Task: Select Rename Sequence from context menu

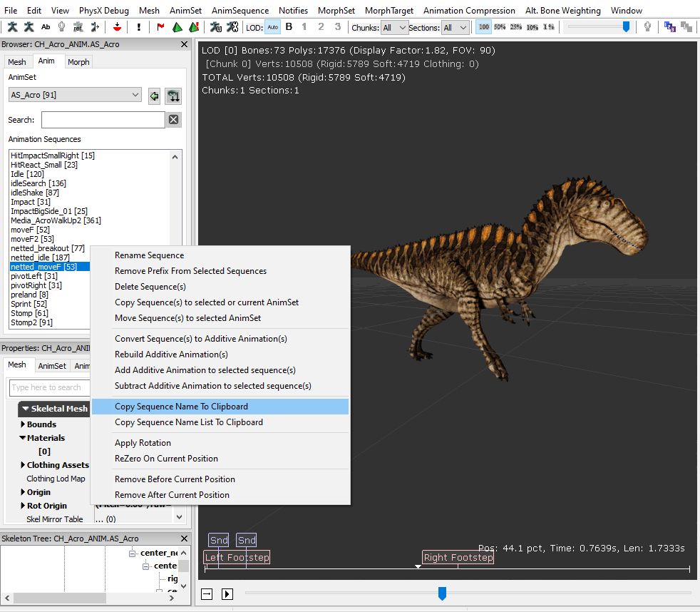Action: click(x=149, y=255)
